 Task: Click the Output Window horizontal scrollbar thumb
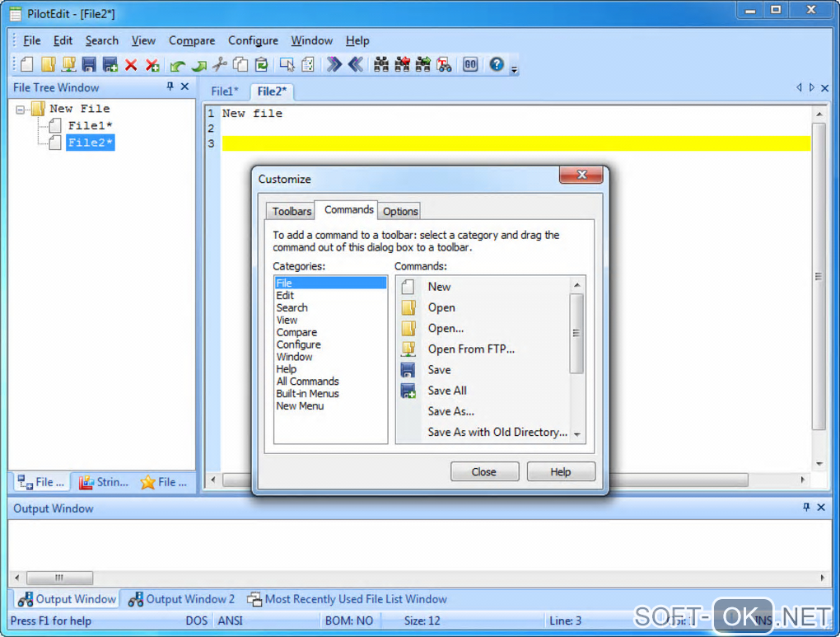click(59, 578)
